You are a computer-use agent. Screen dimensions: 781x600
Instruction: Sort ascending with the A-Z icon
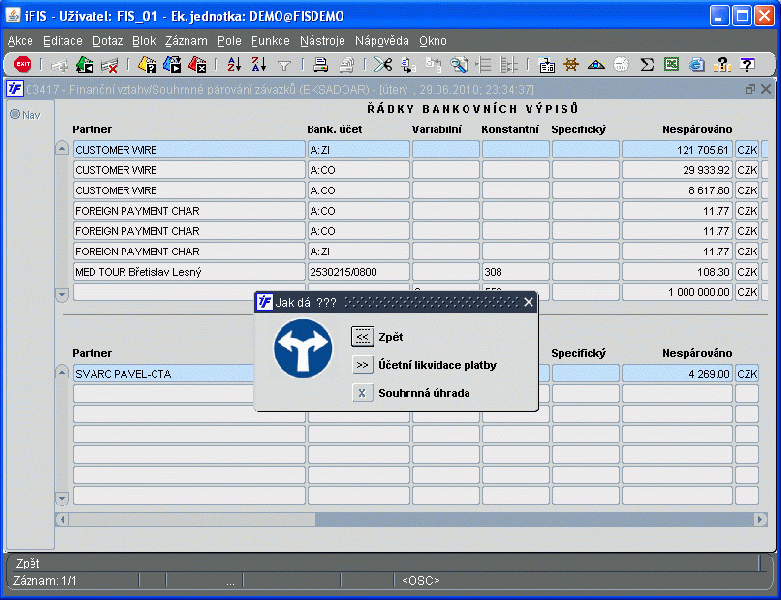point(233,64)
